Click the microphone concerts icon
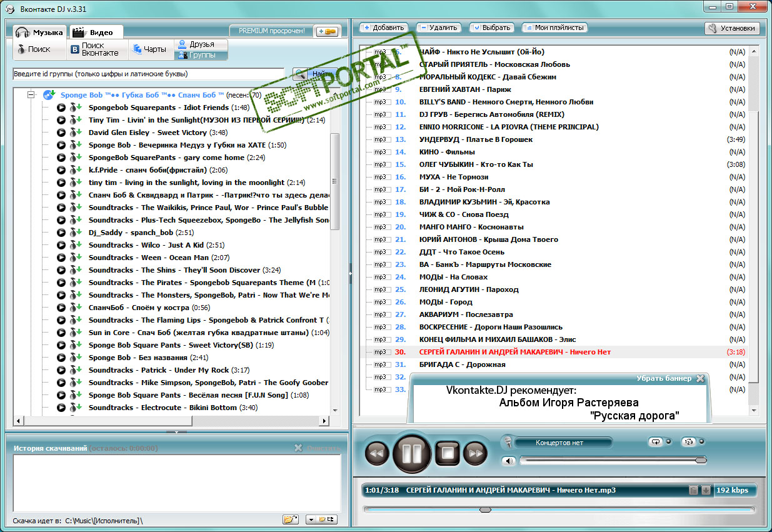The height and width of the screenshot is (532, 772). pyautogui.click(x=508, y=443)
